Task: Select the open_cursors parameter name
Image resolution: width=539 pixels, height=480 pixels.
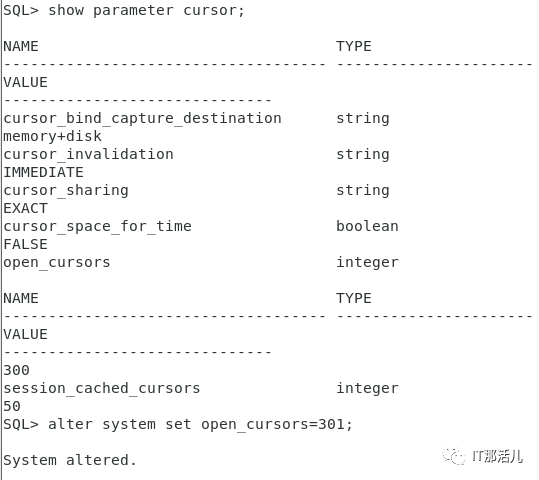Action: [x=57, y=263]
